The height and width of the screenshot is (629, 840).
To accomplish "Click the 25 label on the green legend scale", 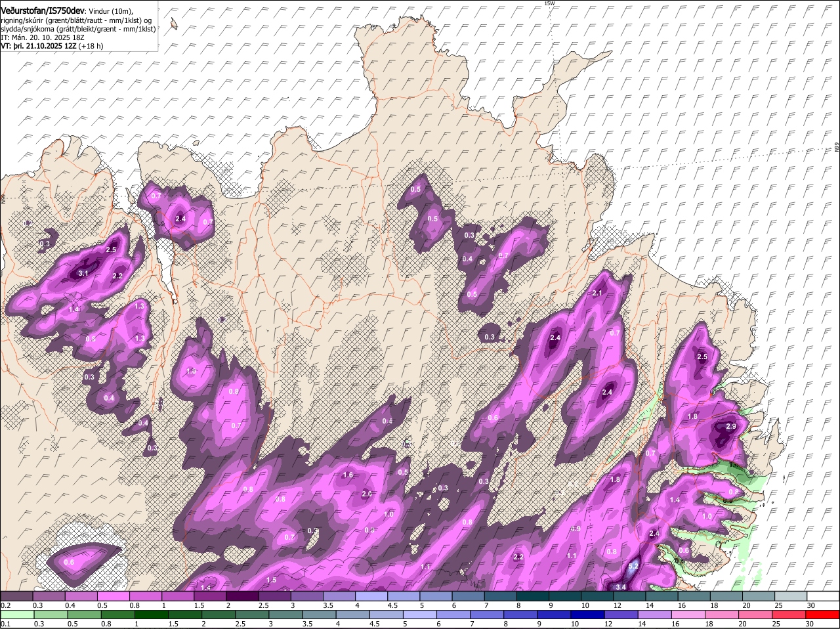I will (777, 624).
